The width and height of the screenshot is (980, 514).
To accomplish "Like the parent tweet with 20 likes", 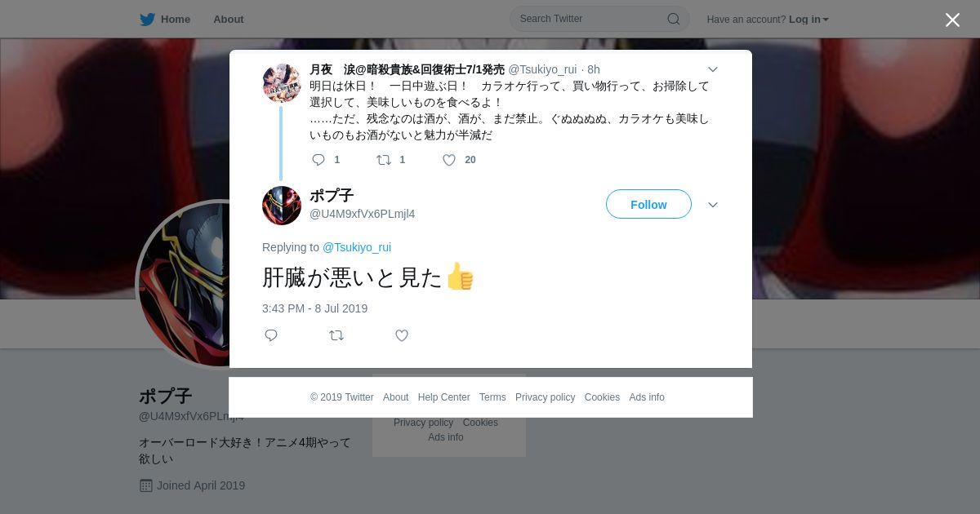I will pyautogui.click(x=449, y=160).
